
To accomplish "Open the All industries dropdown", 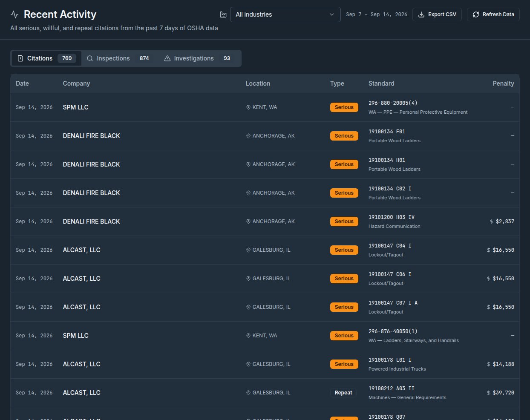I will coord(285,14).
